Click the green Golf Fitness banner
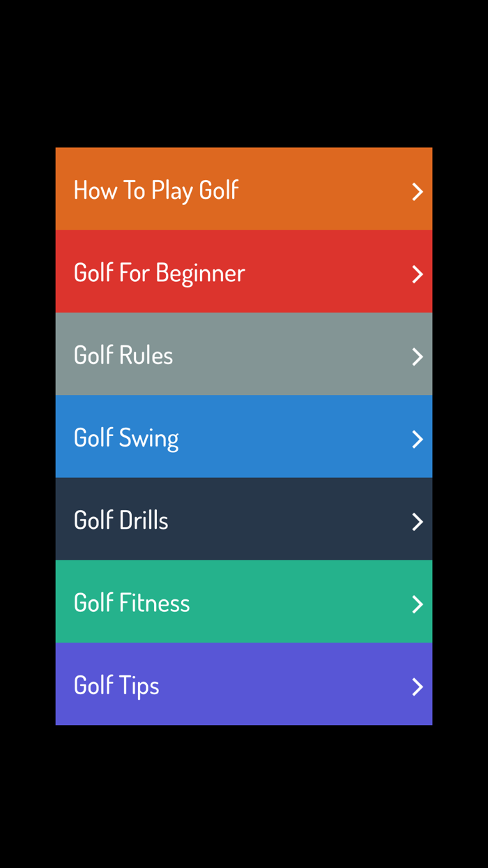This screenshot has height=868, width=488. pos(244,601)
